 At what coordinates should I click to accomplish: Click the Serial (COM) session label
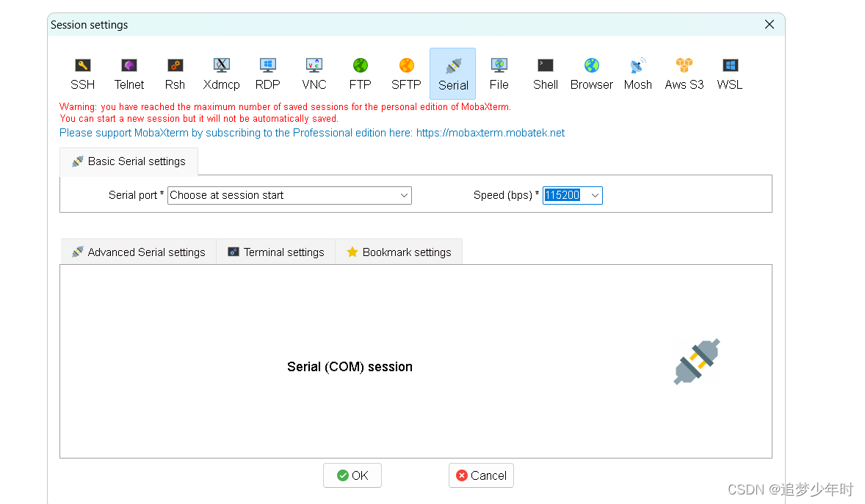coord(350,367)
